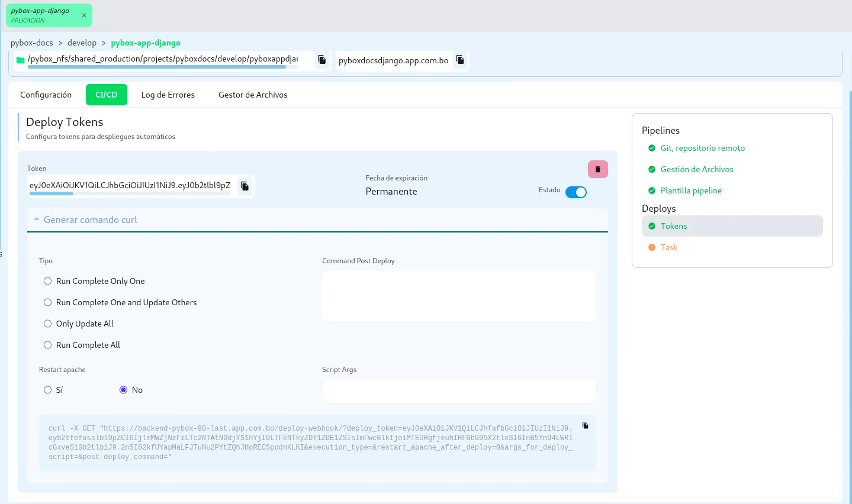Screen dimensions: 852x504
Task: Select Tokens under Deploys
Action: [x=732, y=226]
